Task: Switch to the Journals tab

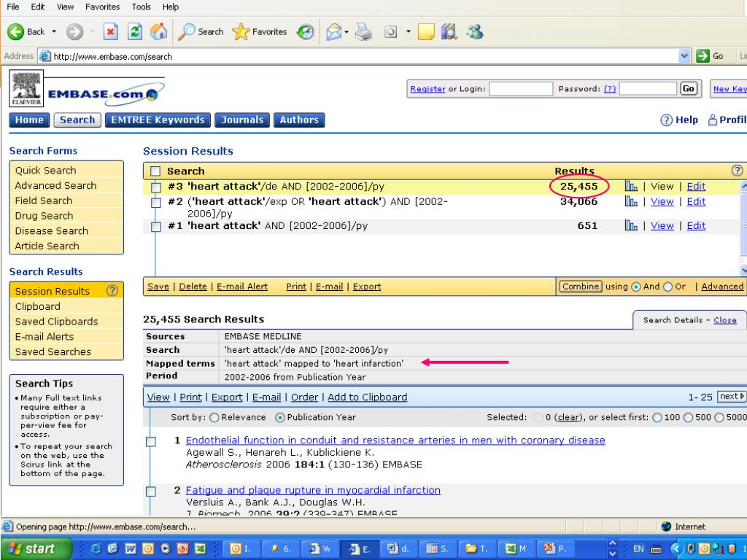Action: (242, 120)
